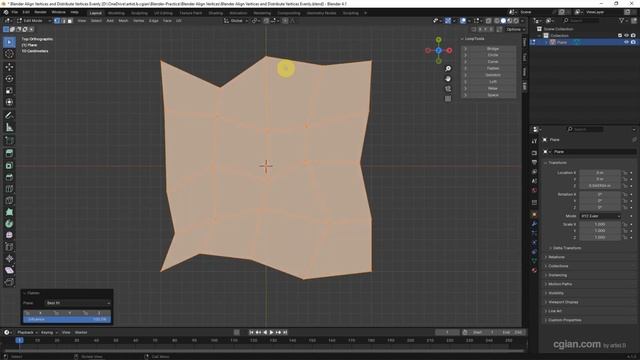Expand the Motion Paths panel
Screen dimensions: 640x360
(x=560, y=284)
